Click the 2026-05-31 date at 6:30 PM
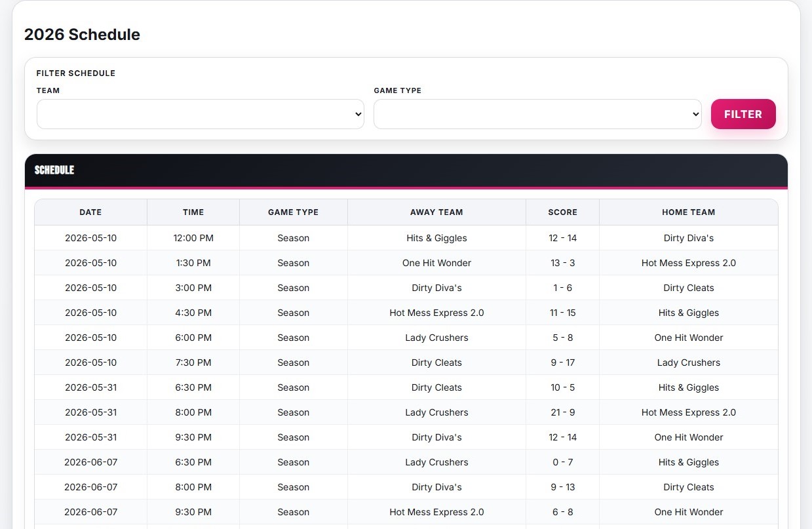812x529 pixels. tap(90, 387)
